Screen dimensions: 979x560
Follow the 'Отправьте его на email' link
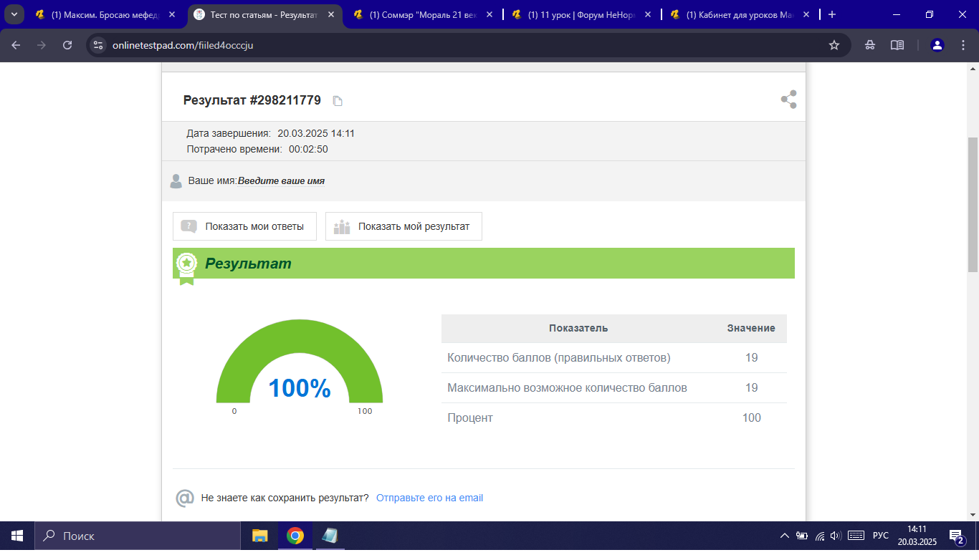click(x=429, y=498)
